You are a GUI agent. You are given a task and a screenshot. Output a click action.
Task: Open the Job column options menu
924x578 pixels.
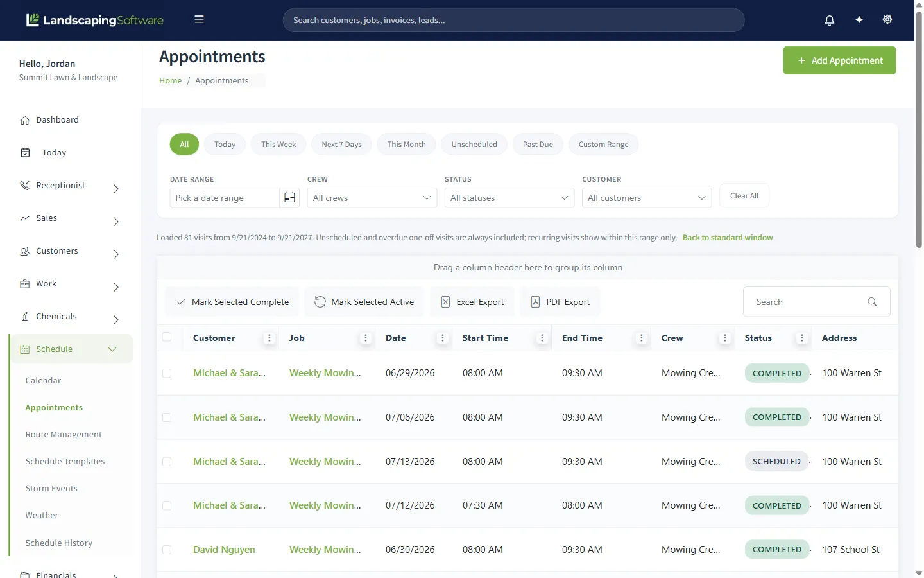point(366,338)
